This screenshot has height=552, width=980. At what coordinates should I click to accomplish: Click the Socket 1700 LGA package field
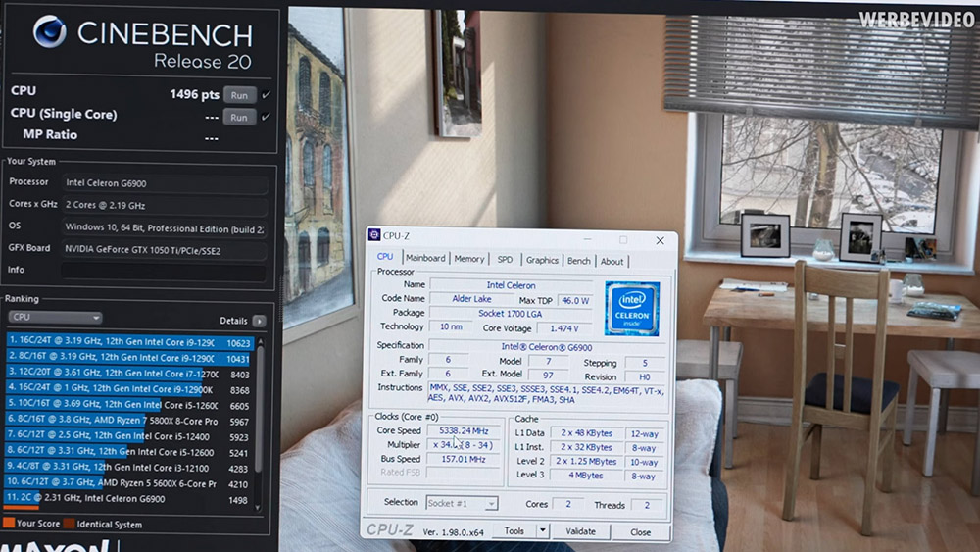coord(510,313)
